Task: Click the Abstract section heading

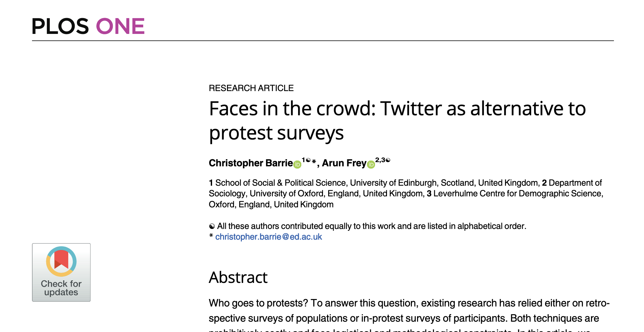Action: tap(238, 277)
